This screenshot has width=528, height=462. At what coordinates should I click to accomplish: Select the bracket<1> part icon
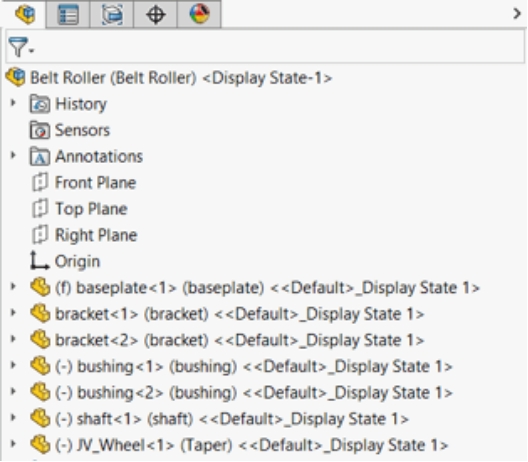point(40,313)
